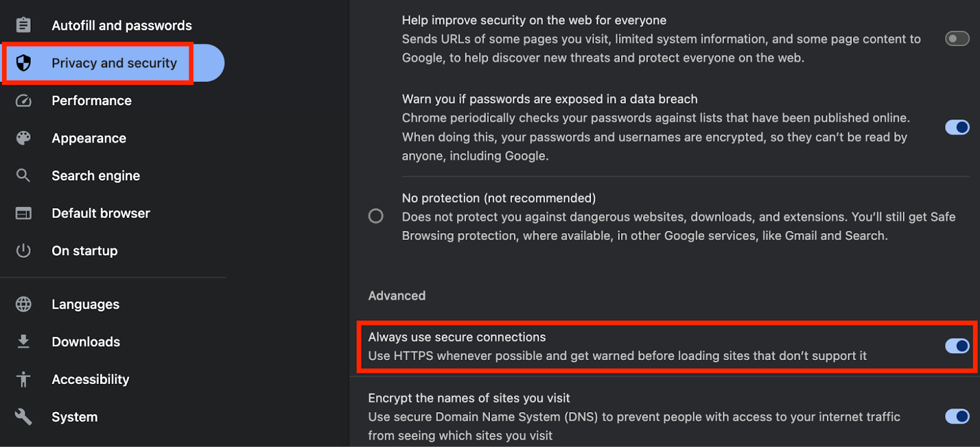Click the Default browser window icon
This screenshot has height=447, width=980.
tap(23, 213)
